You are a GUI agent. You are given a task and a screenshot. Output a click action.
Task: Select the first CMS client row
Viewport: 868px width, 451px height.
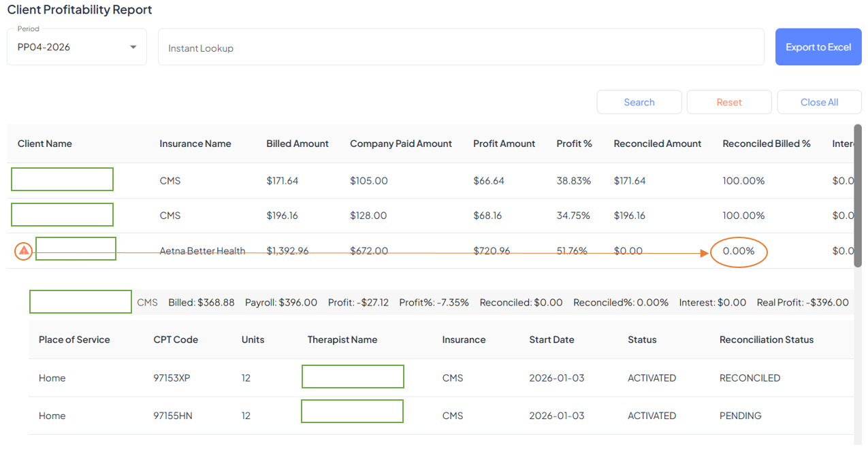point(62,179)
